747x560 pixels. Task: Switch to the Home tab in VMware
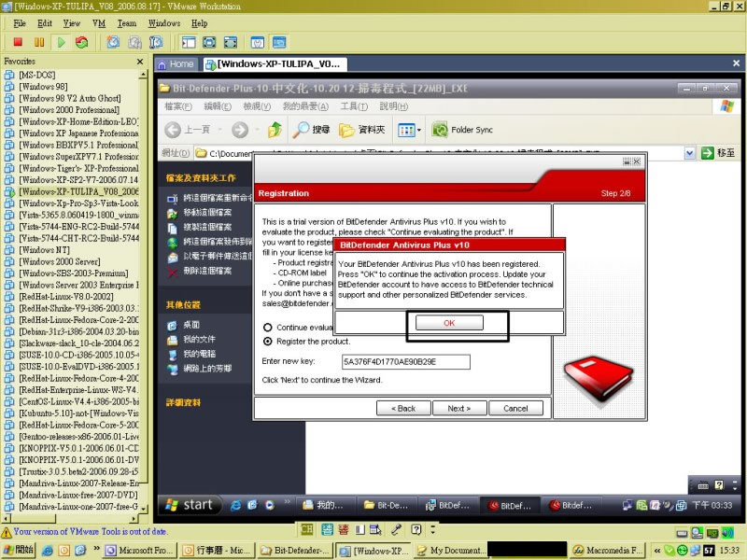176,63
